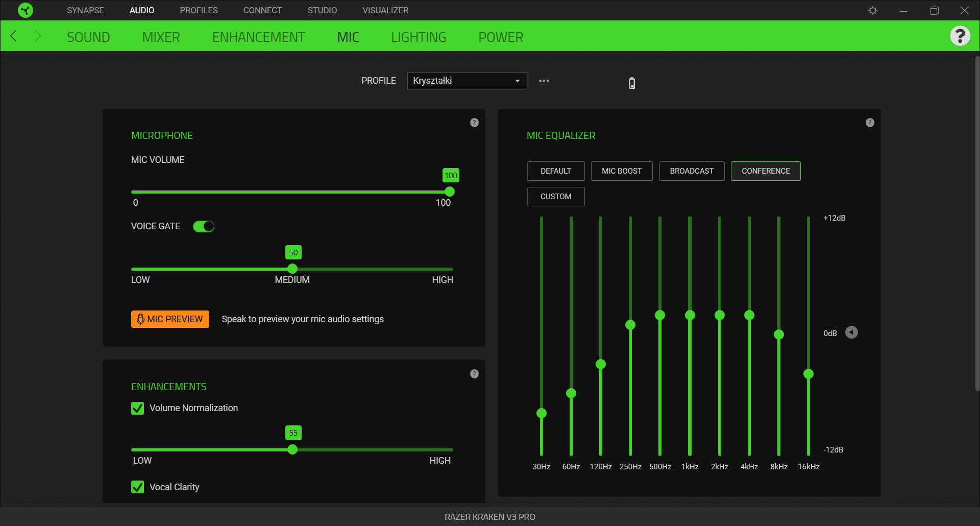The height and width of the screenshot is (526, 980).
Task: Turn off the Voice Gate toggle
Action: tap(204, 226)
